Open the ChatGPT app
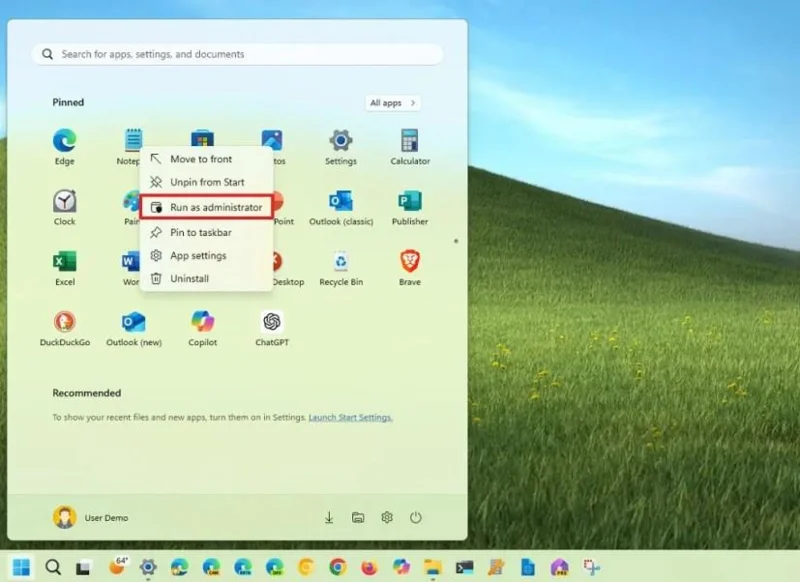The width and height of the screenshot is (800, 582). [x=272, y=328]
